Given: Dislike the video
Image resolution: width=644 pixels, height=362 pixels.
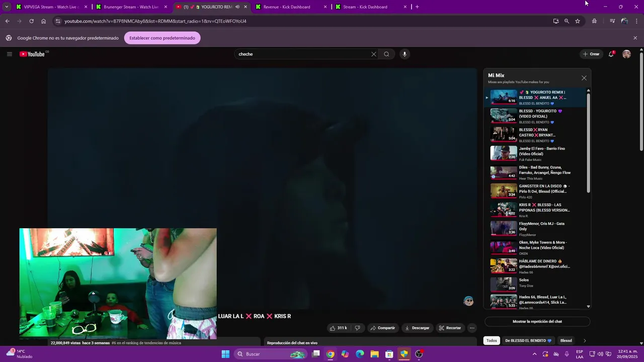Looking at the screenshot, I should (x=357, y=328).
